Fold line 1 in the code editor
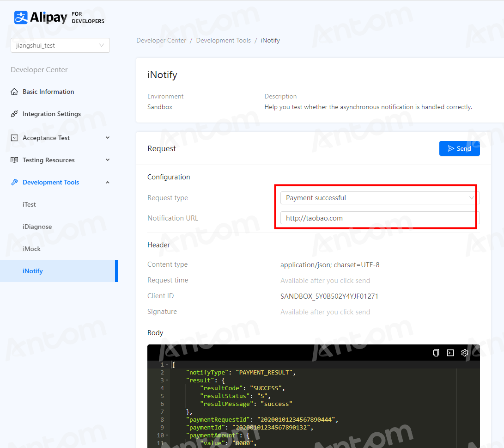Screen dimensions: 504x448 pos(167,365)
